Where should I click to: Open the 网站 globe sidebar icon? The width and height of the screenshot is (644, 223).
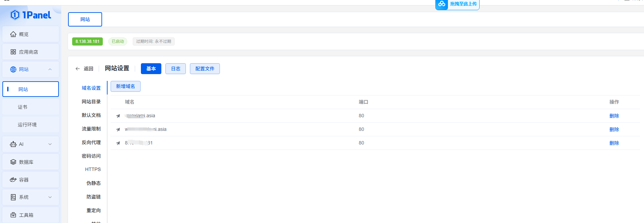(13, 69)
